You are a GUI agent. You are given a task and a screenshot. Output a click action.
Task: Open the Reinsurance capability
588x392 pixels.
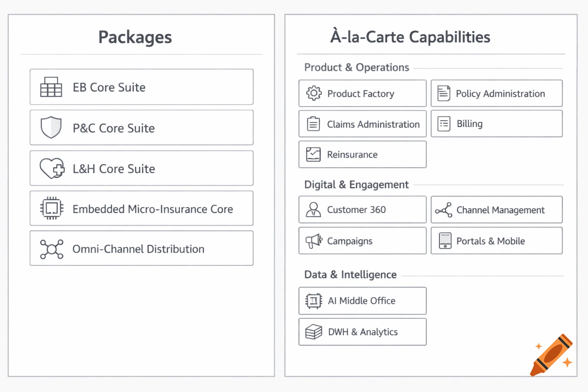click(x=363, y=154)
